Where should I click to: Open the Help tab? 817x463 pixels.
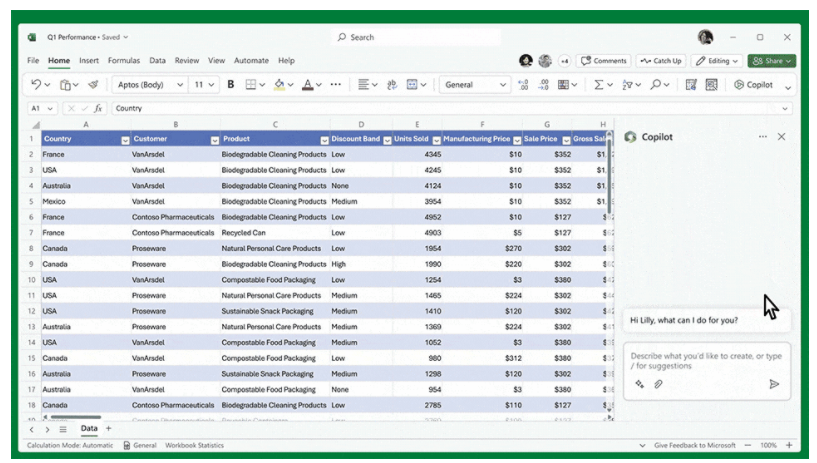pyautogui.click(x=286, y=60)
